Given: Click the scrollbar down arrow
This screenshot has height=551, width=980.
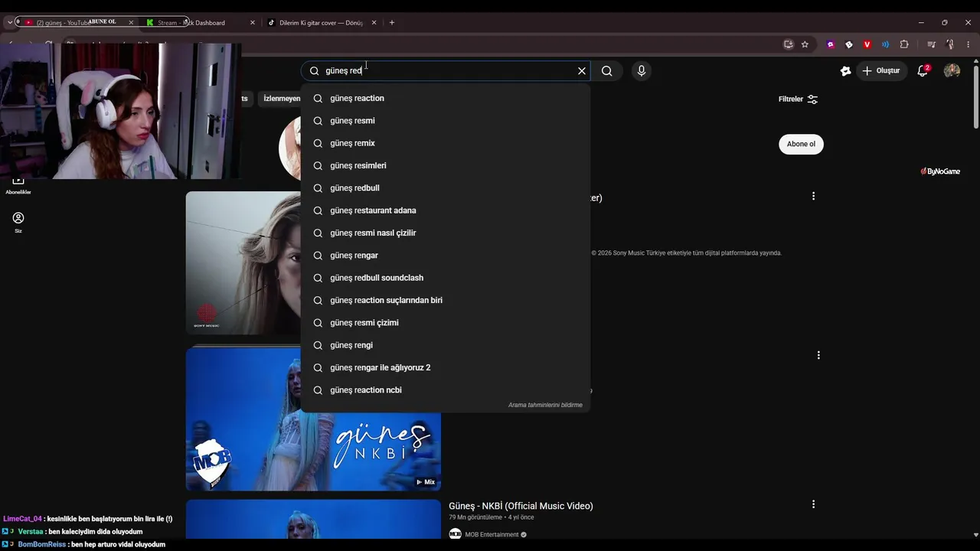Looking at the screenshot, I should (975, 534).
